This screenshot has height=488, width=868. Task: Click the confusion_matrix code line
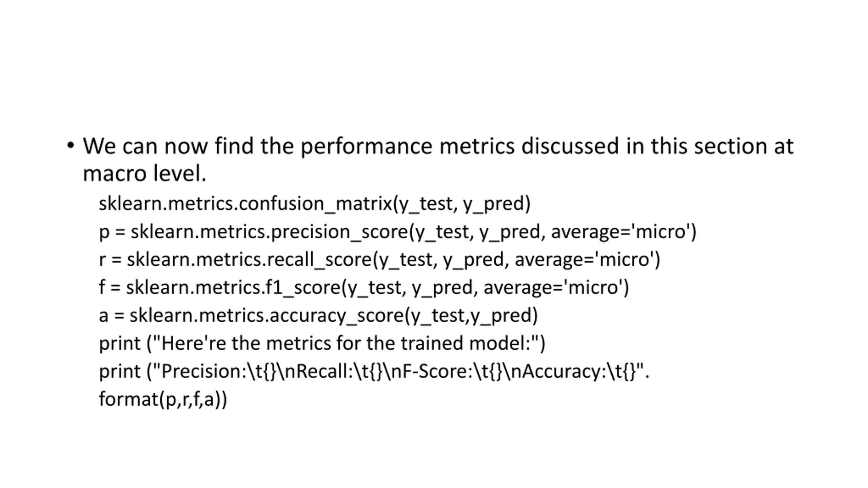(314, 204)
